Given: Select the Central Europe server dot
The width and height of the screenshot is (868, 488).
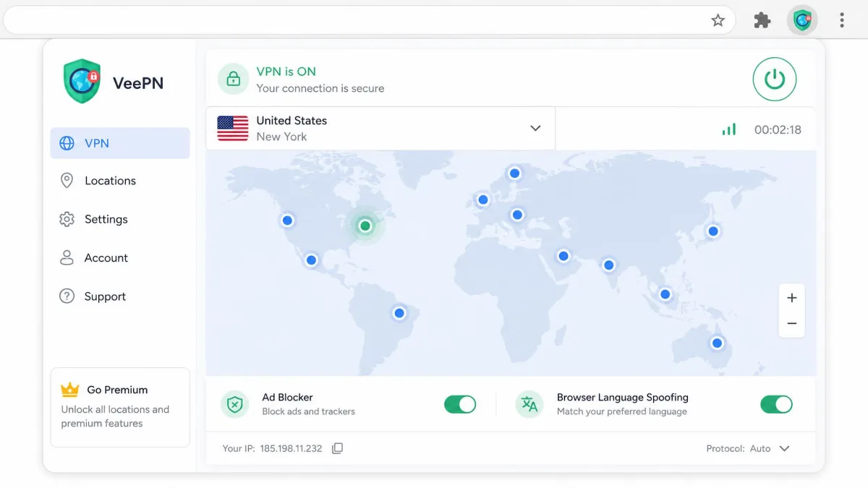Looking at the screenshot, I should pyautogui.click(x=517, y=215).
